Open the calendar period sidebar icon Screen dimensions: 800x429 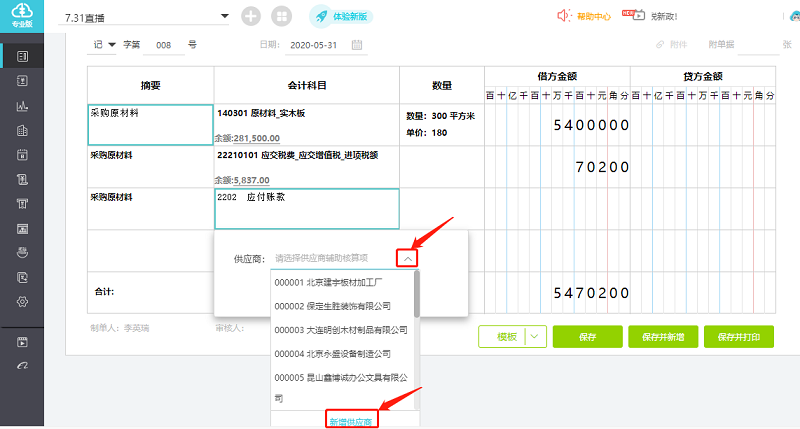(x=22, y=155)
